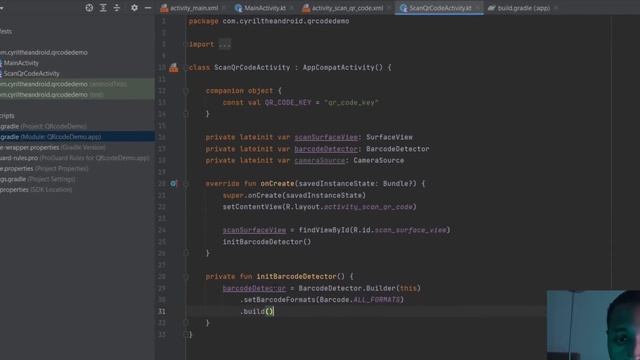Select qrcodedemo (test) package row

click(77, 95)
